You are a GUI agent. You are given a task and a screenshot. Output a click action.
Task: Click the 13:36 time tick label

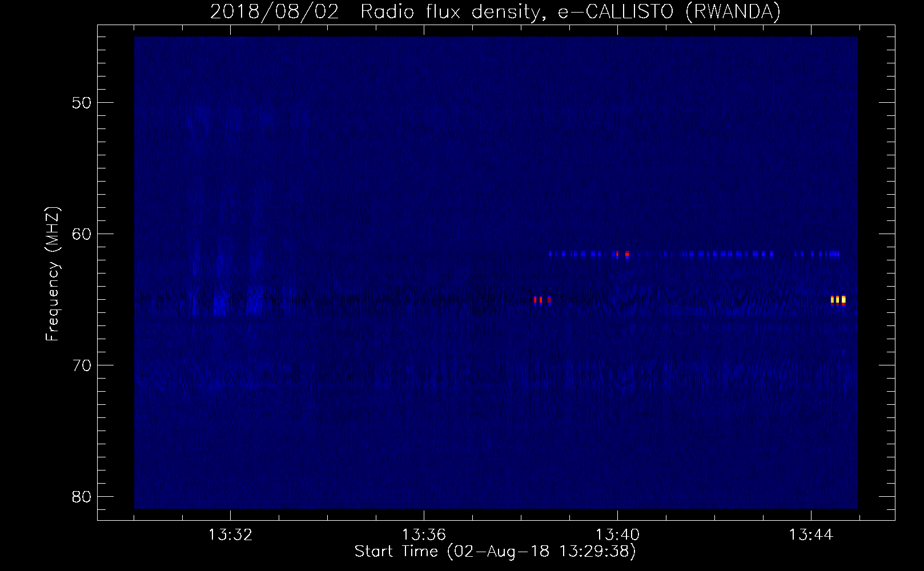coord(424,535)
